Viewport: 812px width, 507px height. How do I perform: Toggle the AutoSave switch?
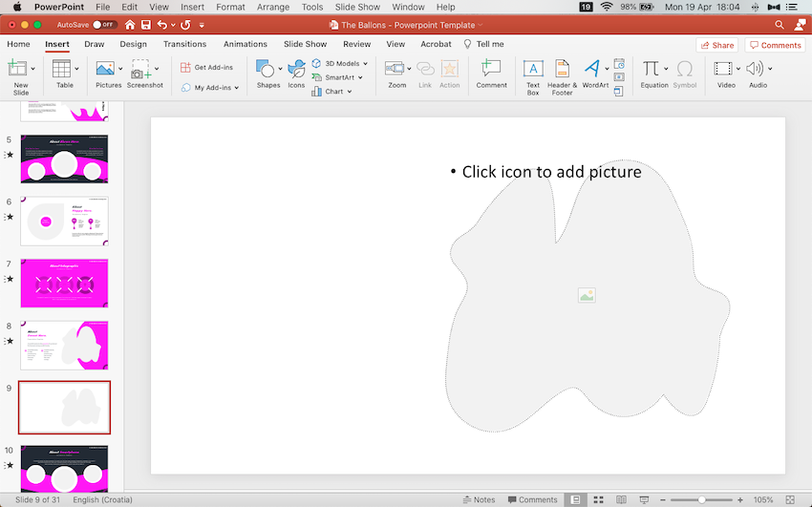click(102, 25)
